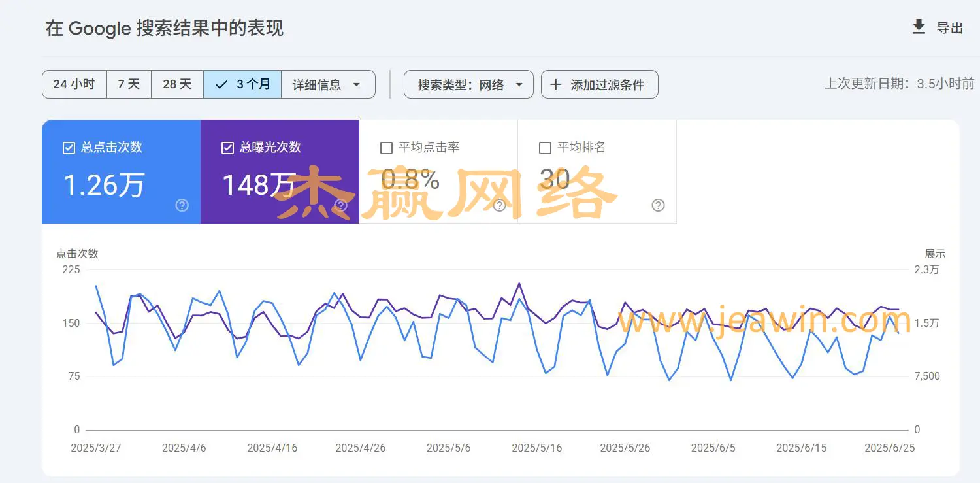Viewport: 980px width, 483px height.
Task: Click the 导出 export label
Action: pyautogui.click(x=950, y=27)
